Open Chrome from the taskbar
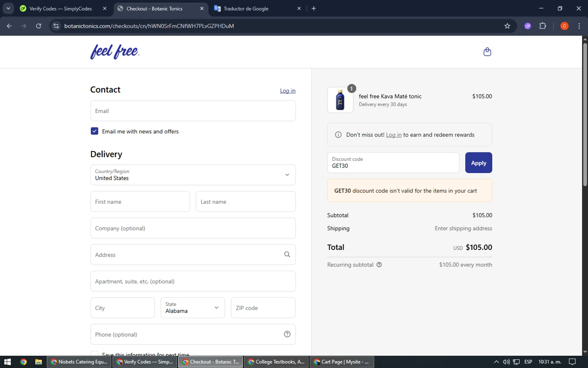Screen dimensions: 588x368 [x=24, y=362]
